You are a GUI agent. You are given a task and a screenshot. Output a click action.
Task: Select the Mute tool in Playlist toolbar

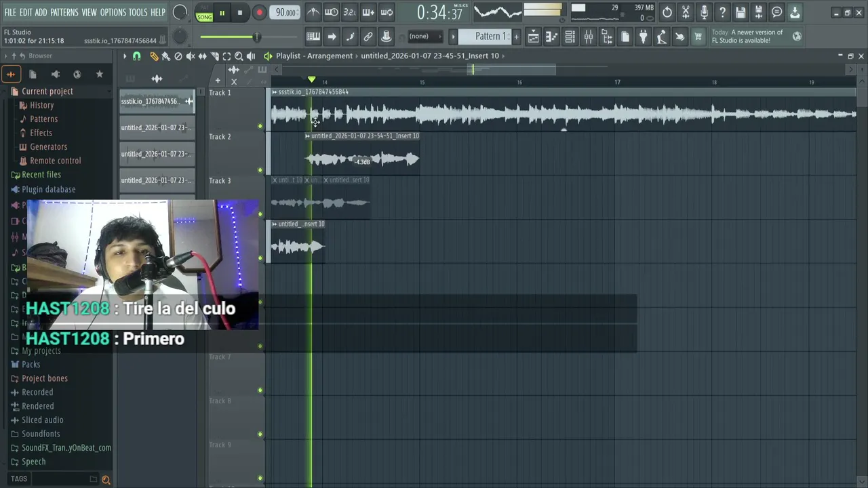coord(191,56)
